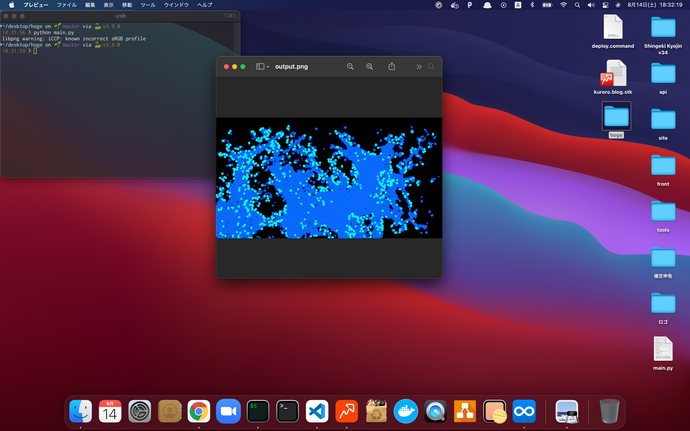Open the 表示 menu
This screenshot has width=690, height=431.
tap(108, 5)
